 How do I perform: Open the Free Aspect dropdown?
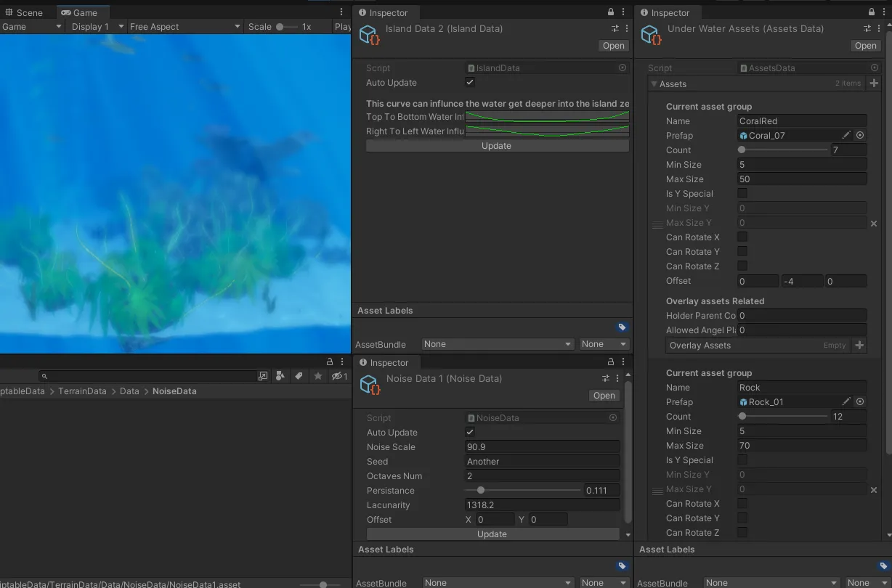(185, 27)
